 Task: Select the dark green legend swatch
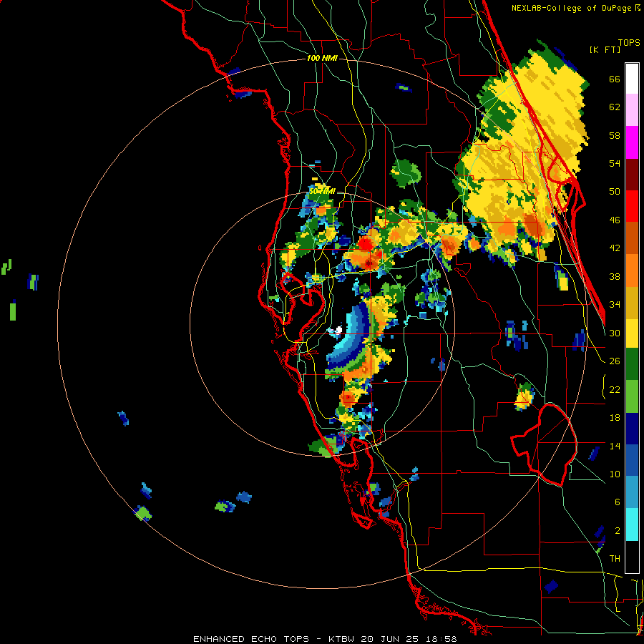[632, 364]
